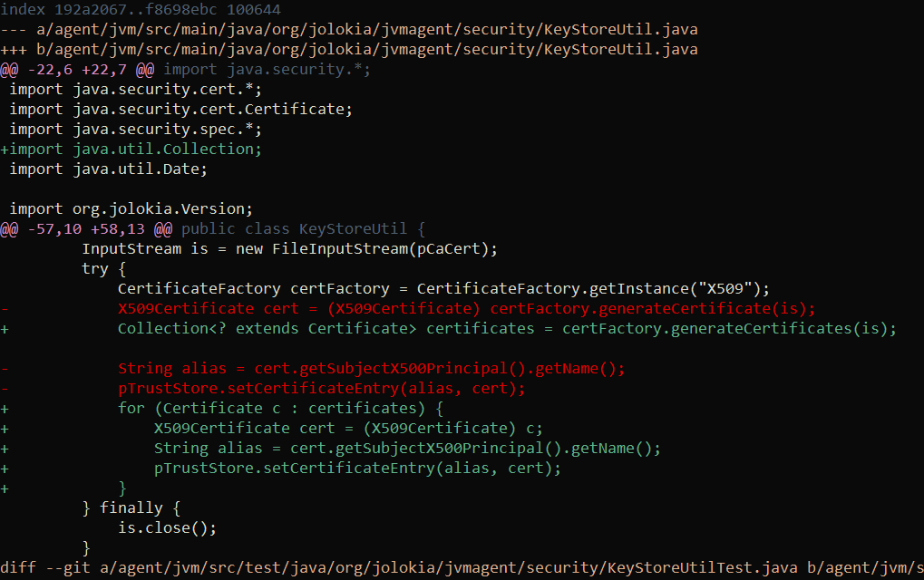Click the hunk header '@@ -22,6 +22,7 @@'
924x580 pixels.
[x=77, y=70]
